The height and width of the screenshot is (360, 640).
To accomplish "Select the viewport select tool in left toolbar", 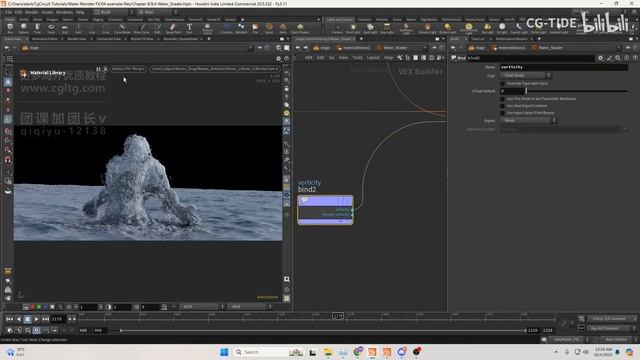I will tap(8, 72).
